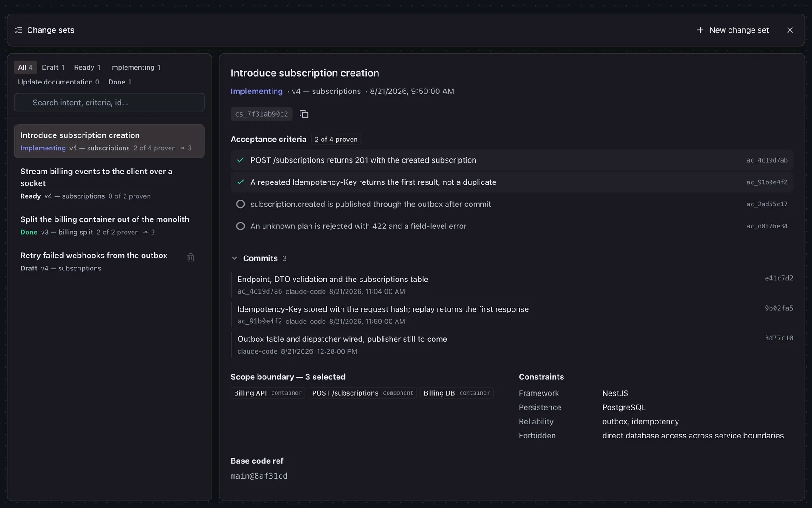This screenshot has width=812, height=508.
Task: Toggle the proven checkmark for repeated Idempotency-Key criterion
Action: click(x=240, y=182)
